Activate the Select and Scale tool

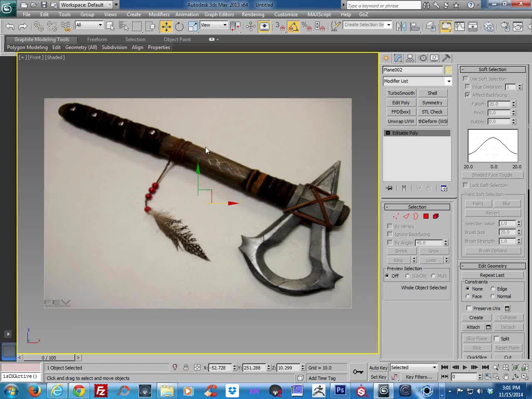point(193,27)
